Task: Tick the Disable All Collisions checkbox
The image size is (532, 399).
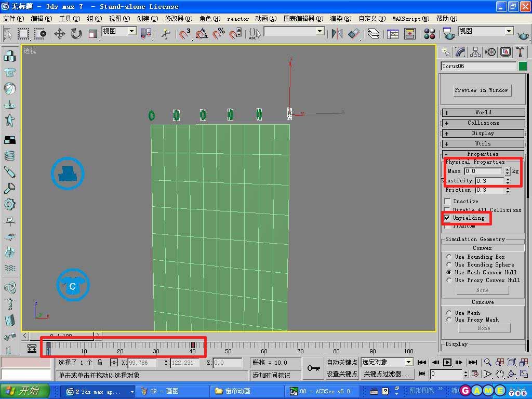Action: [x=447, y=210]
